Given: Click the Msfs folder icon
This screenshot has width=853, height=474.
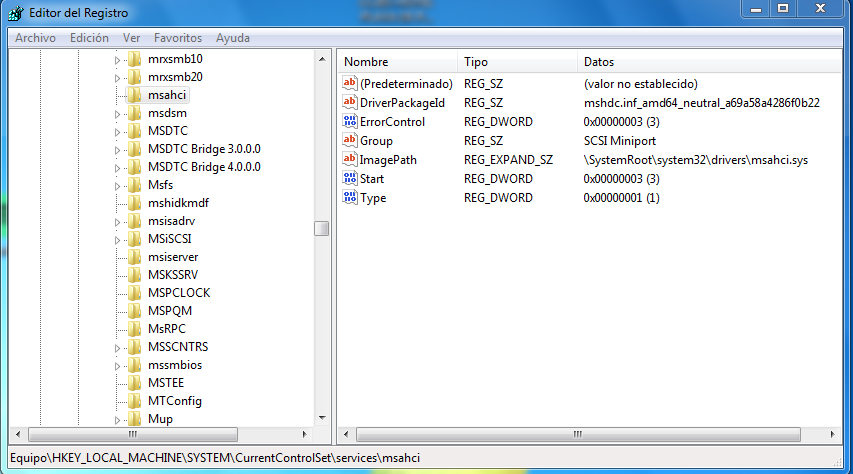Looking at the screenshot, I should [x=135, y=184].
